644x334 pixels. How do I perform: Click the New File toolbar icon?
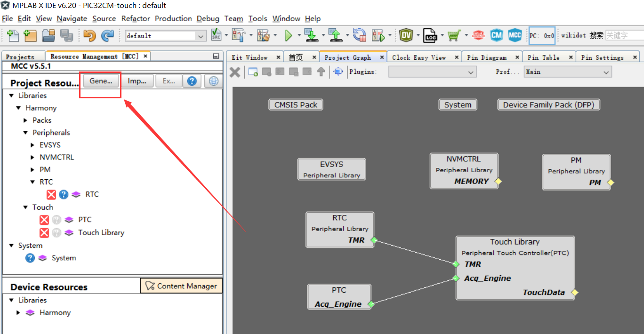[x=13, y=35]
